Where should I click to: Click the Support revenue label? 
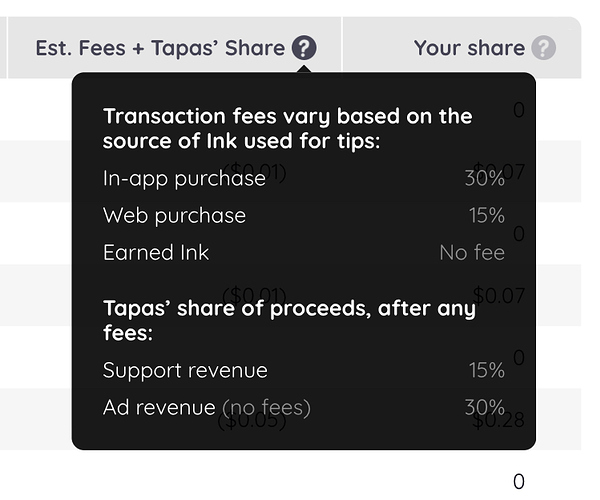pyautogui.click(x=185, y=370)
